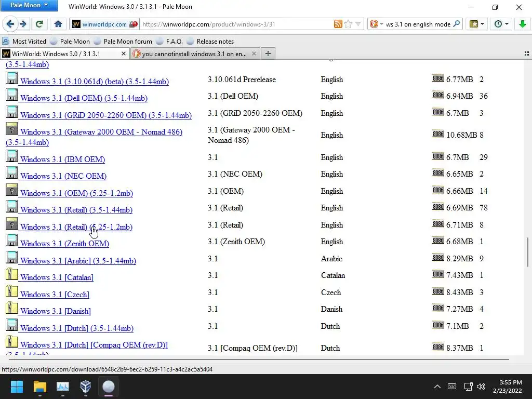Show hidden system tray icons
Viewport: 532px width, 399px height.
point(437,387)
